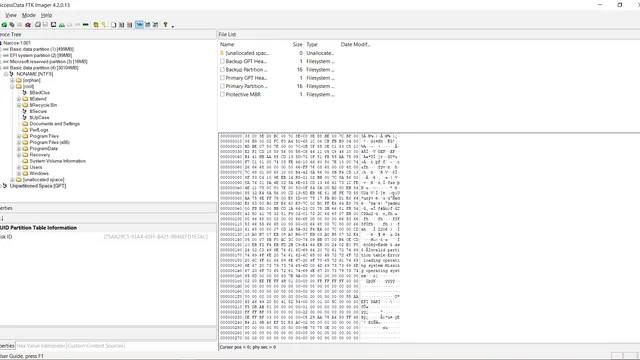Select Unpartitioned Space [GPT] node
The image size is (640, 360).
38,186
